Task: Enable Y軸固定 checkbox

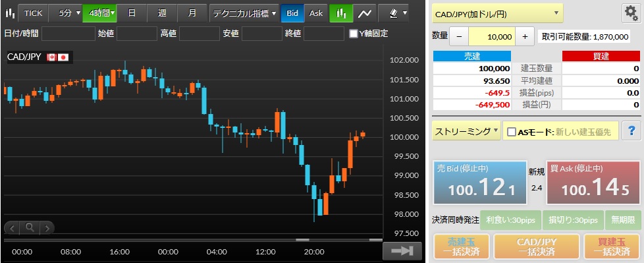Action: [353, 34]
